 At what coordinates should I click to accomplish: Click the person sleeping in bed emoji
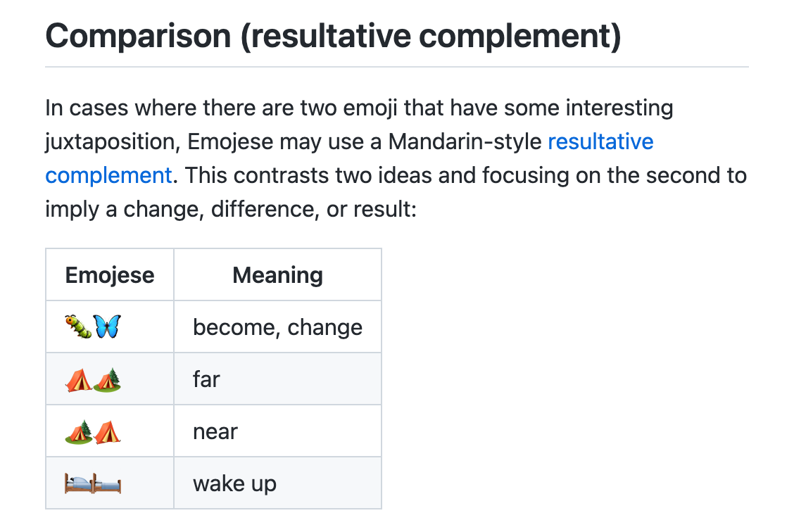[x=79, y=483]
